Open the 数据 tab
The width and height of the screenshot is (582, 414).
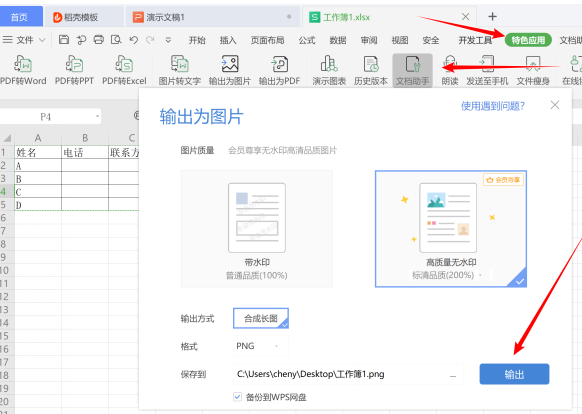[338, 40]
